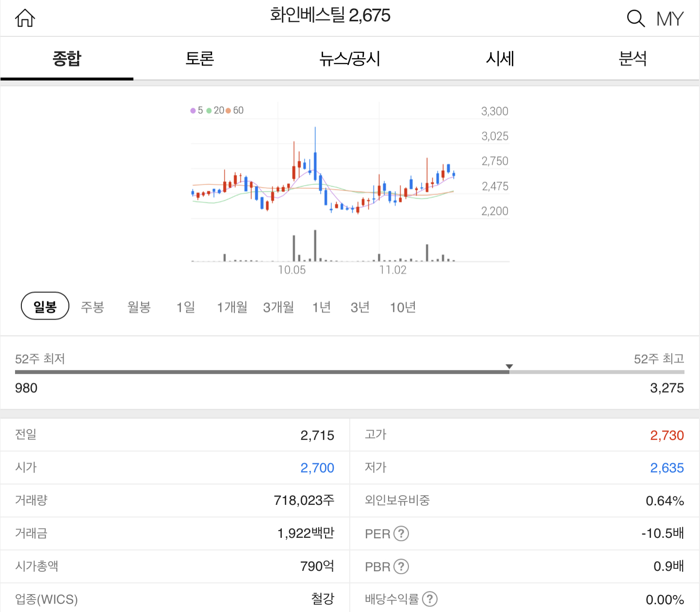Click the volume bar chart area
The image size is (700, 612).
click(323, 245)
